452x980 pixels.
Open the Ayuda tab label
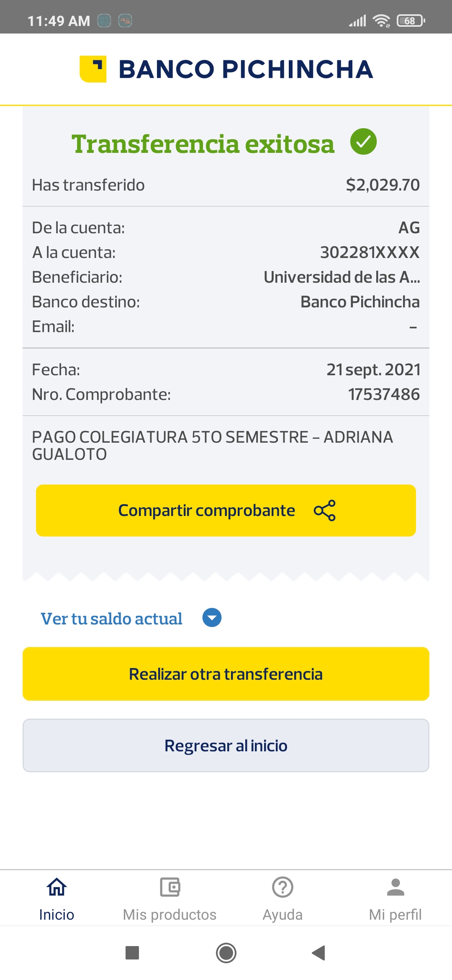tap(282, 915)
